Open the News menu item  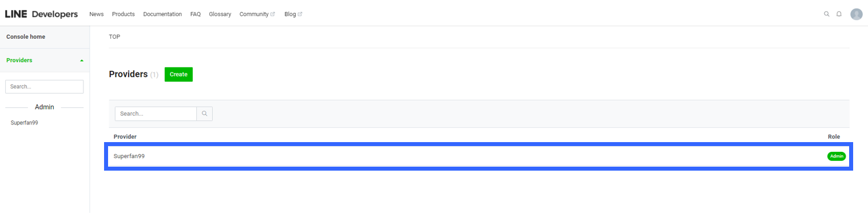[97, 14]
